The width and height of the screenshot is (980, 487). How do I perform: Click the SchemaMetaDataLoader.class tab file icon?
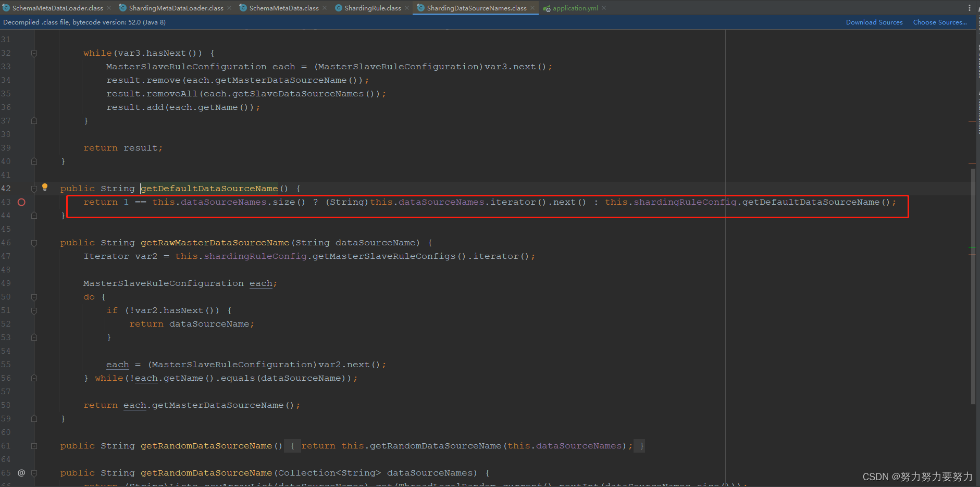coord(6,8)
